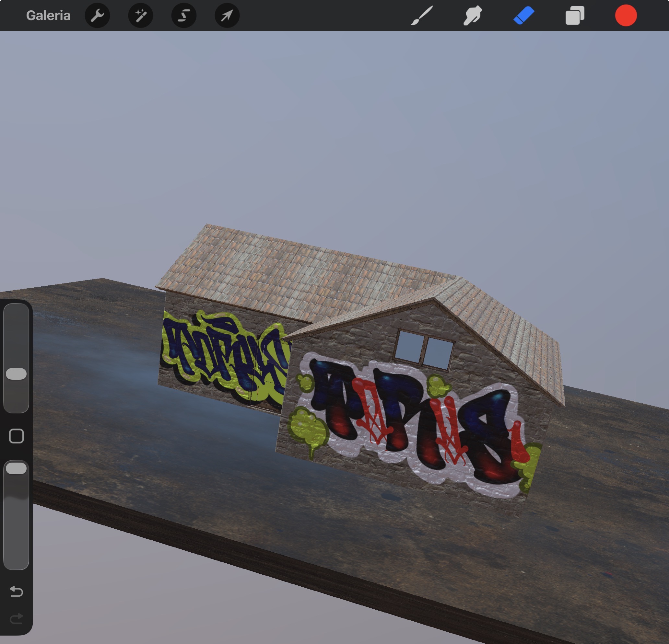The width and height of the screenshot is (669, 644).
Task: Open the Layers panel icon
Action: point(575,16)
